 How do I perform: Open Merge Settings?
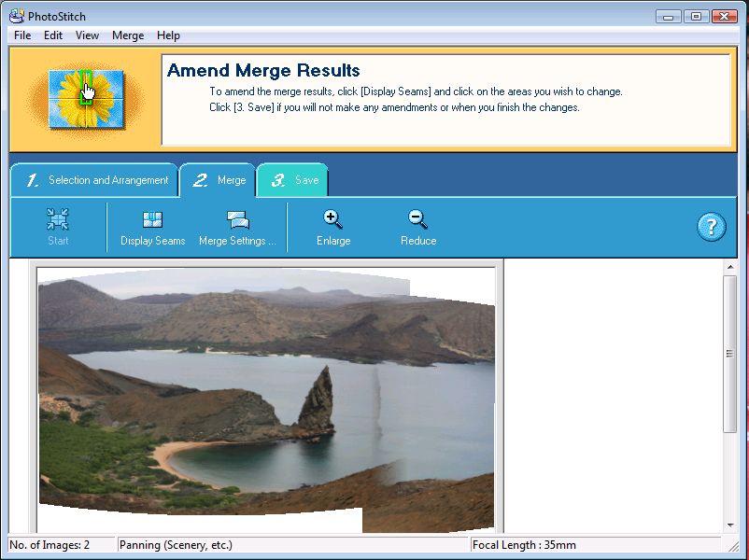(237, 227)
